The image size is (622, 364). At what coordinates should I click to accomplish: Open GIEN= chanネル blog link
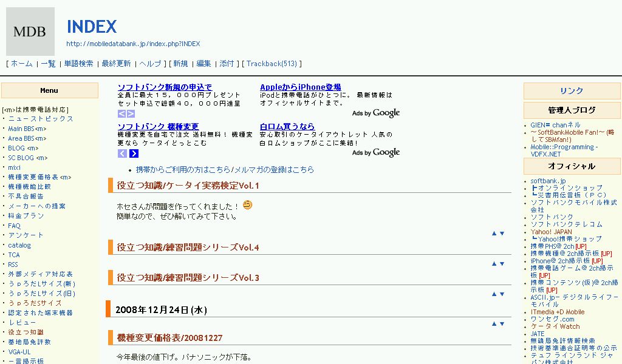[x=555, y=125]
